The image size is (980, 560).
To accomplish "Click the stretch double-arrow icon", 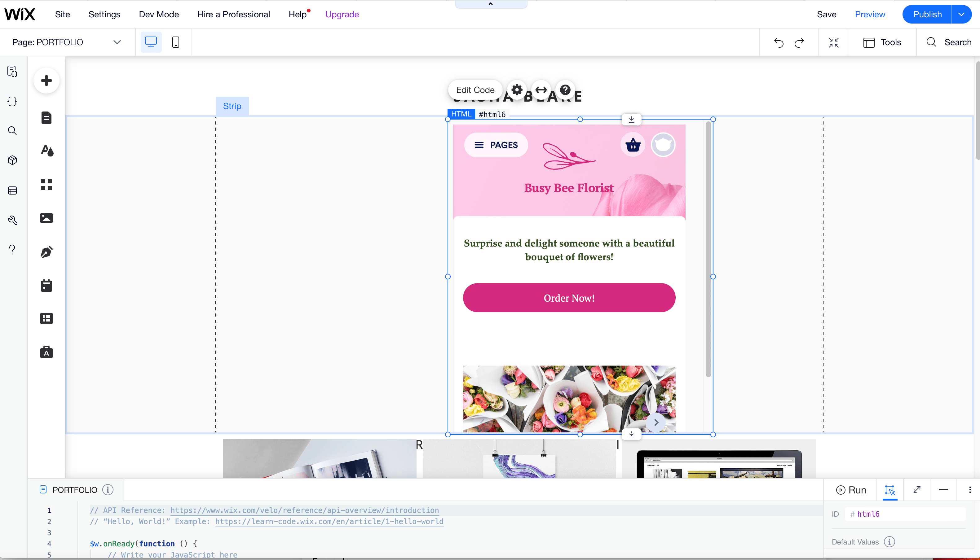I will (x=541, y=90).
